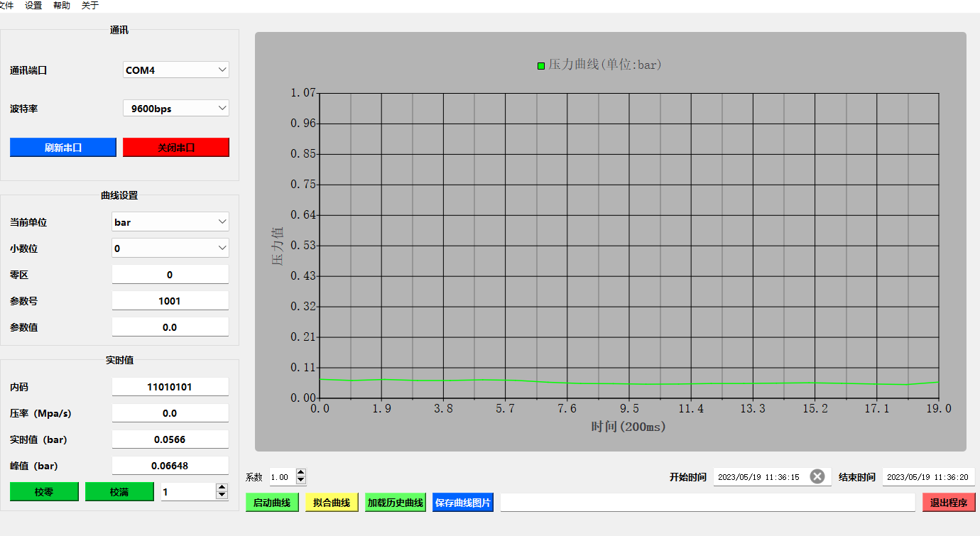Open the 通讯端口 COM4 dropdown
This screenshot has width=980, height=536.
point(176,70)
